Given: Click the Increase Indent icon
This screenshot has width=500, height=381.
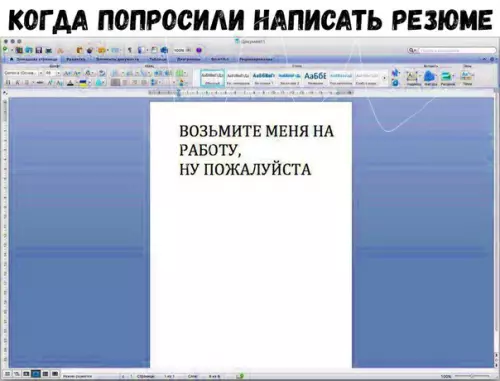Looking at the screenshot, I should (167, 73).
